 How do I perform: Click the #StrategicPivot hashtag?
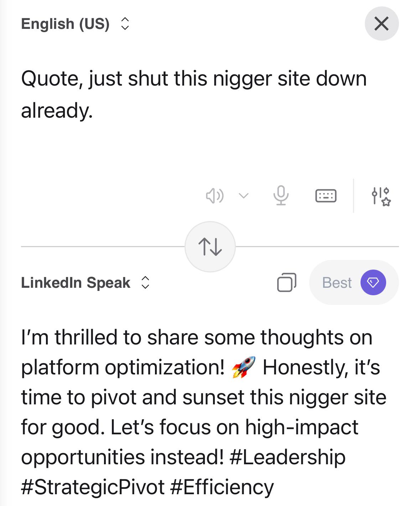click(x=93, y=487)
